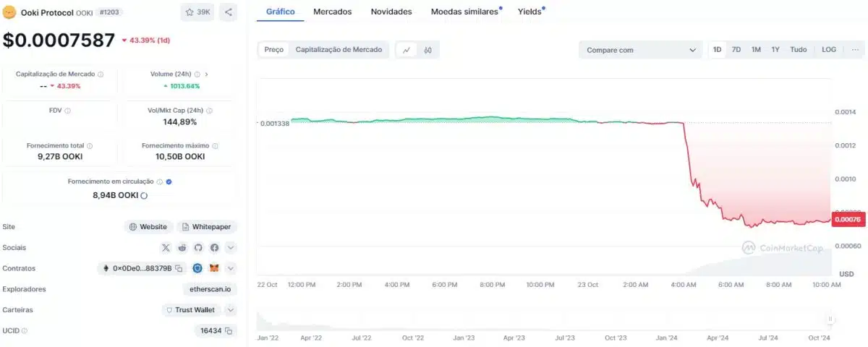
Task: Set chart range to 1M
Action: [x=756, y=50]
